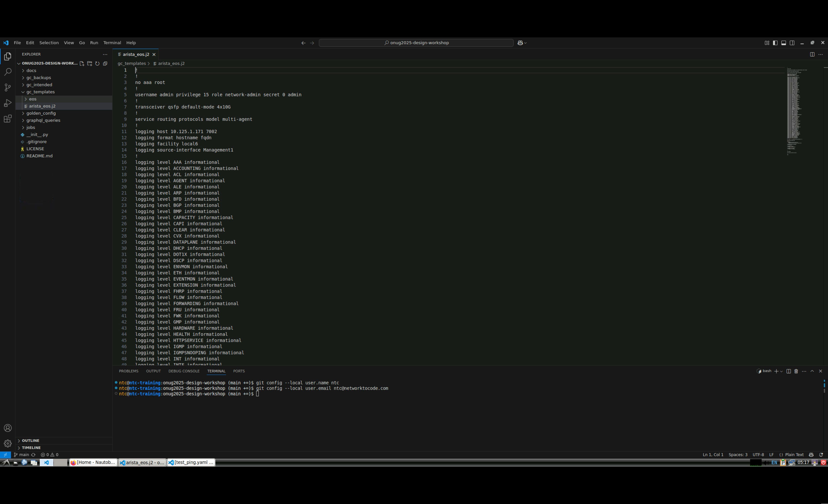
Task: Open the Extensions view
Action: [x=7, y=119]
